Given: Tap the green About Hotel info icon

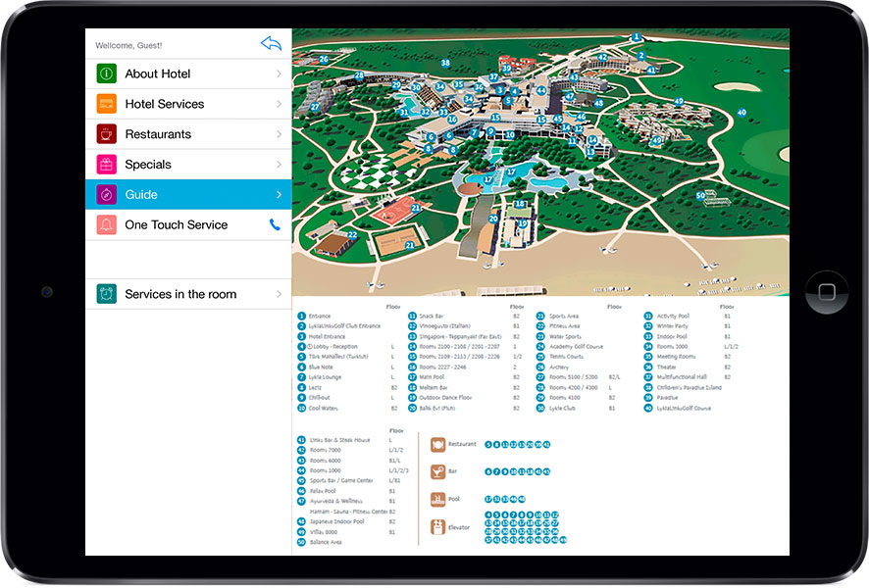Looking at the screenshot, I should (106, 73).
